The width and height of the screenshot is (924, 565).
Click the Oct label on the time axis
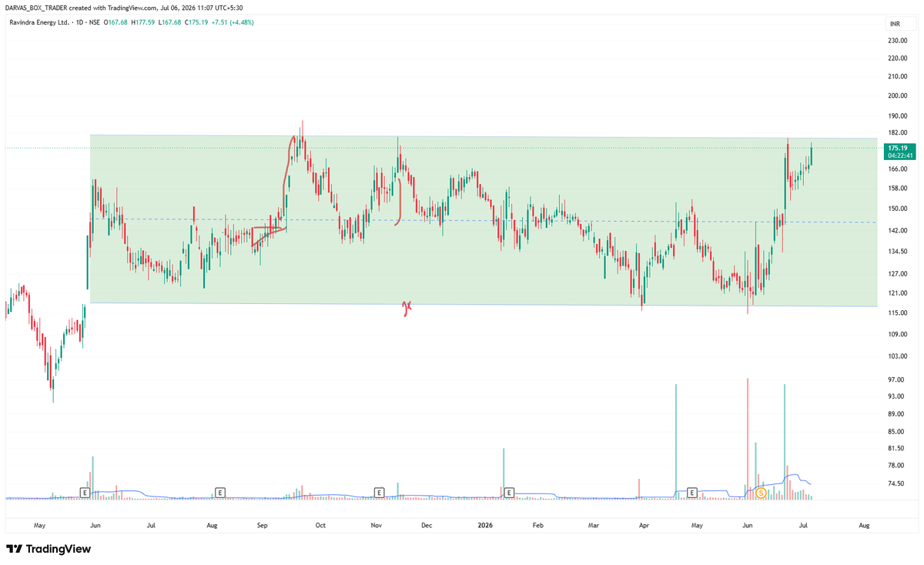click(320, 525)
